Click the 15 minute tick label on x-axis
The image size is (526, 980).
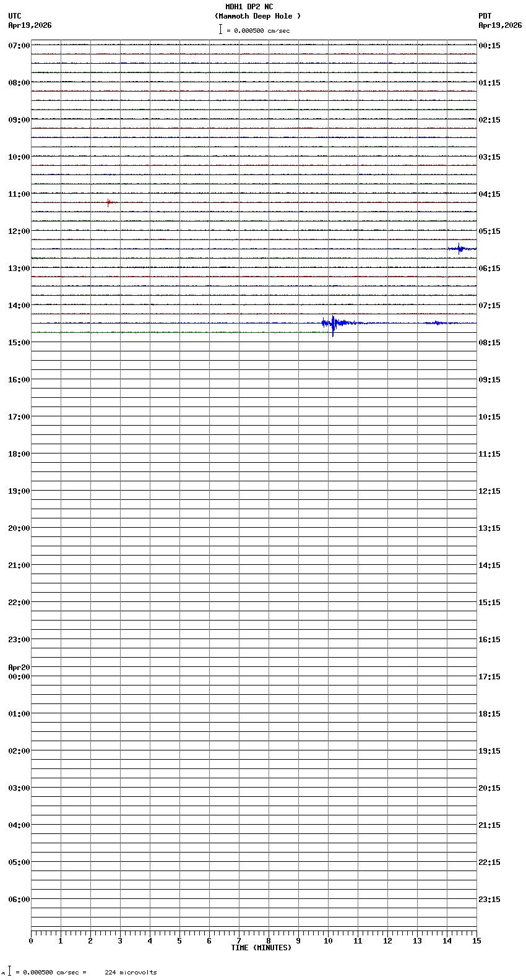click(x=476, y=942)
